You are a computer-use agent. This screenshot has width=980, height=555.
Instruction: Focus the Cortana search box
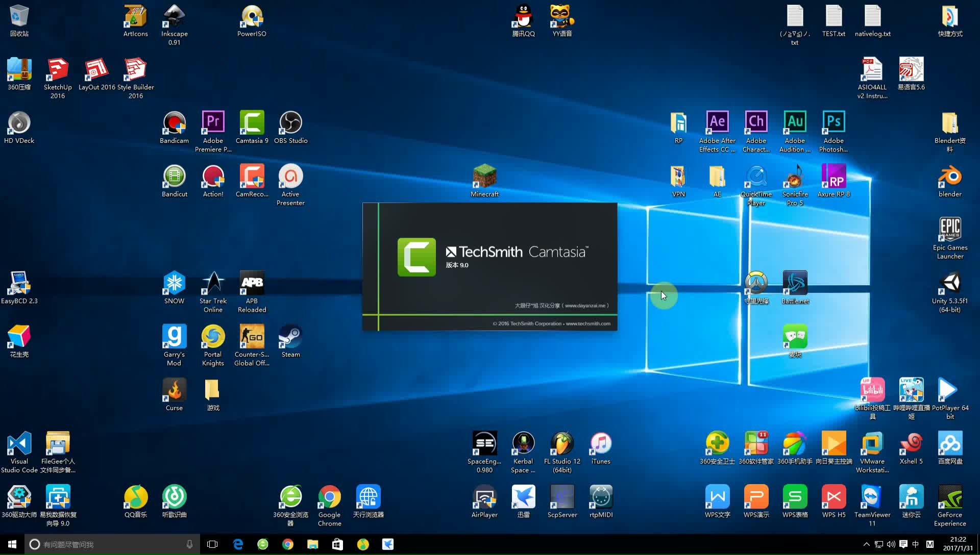tap(112, 544)
